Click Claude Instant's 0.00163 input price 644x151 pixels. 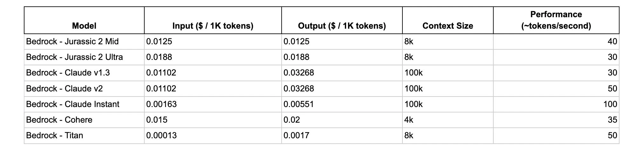pyautogui.click(x=161, y=104)
